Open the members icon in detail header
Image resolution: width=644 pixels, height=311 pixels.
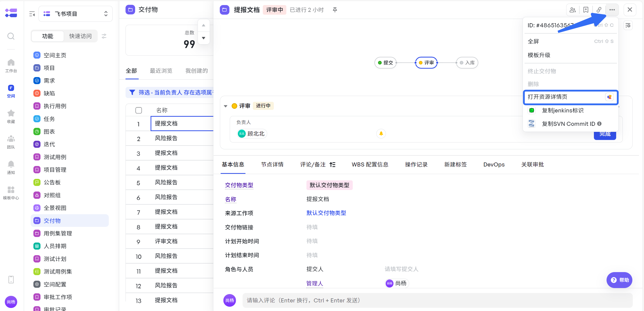pos(573,10)
